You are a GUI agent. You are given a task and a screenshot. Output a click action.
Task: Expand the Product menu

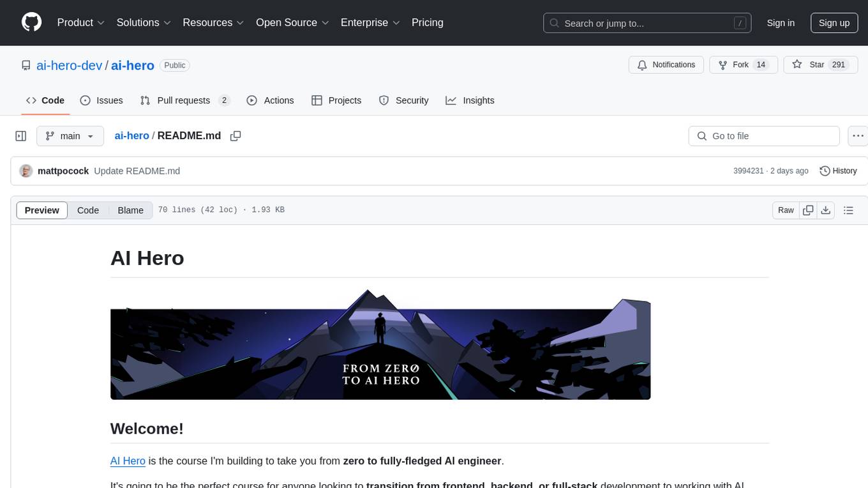[x=81, y=22]
